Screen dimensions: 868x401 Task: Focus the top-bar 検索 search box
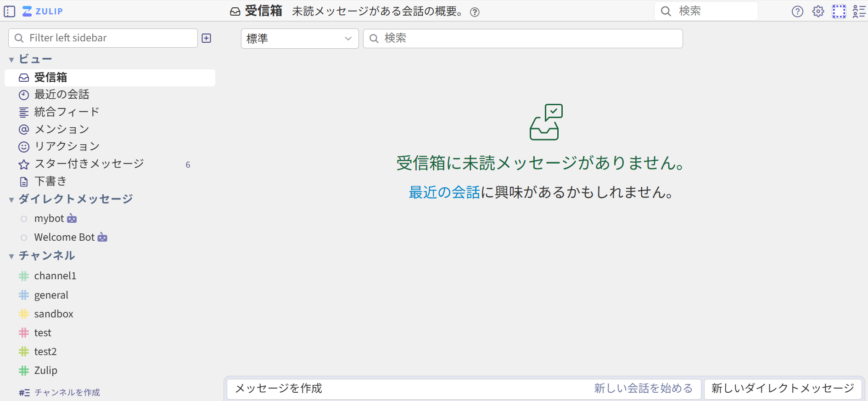[x=706, y=11]
